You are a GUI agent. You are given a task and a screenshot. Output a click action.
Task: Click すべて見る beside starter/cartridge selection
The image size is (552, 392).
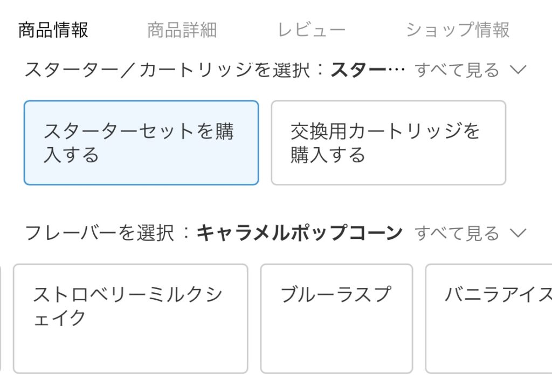tap(457, 70)
